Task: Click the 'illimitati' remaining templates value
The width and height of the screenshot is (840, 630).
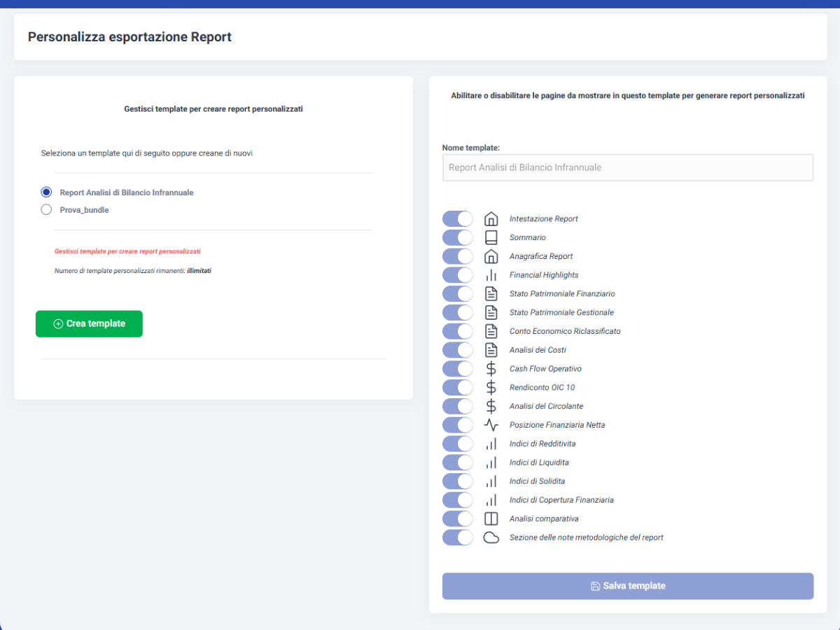Action: tap(199, 270)
